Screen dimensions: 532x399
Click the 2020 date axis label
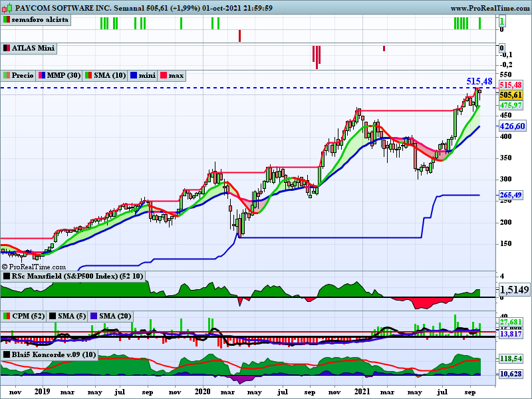click(x=203, y=392)
